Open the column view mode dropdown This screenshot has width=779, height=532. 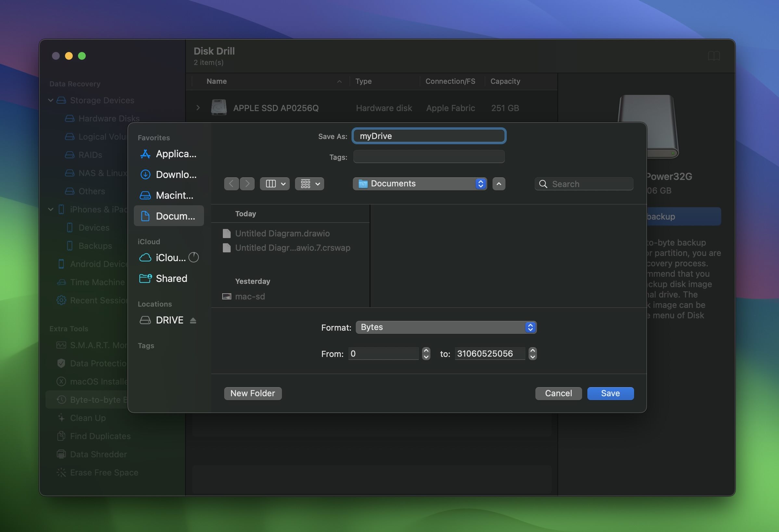275,184
